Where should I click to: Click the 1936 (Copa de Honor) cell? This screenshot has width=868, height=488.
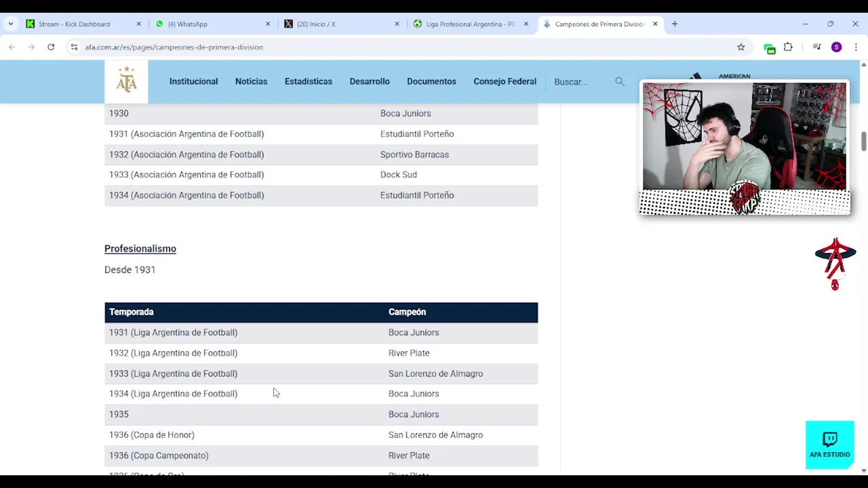click(152, 434)
